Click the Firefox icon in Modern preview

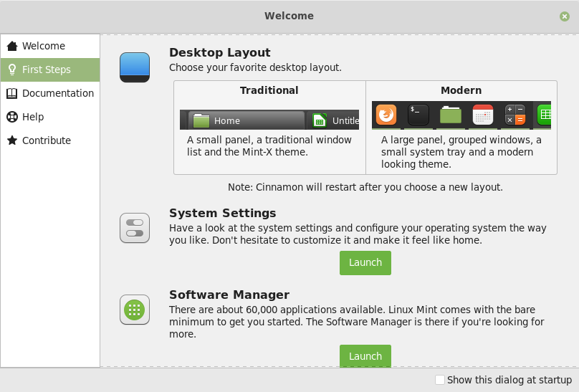tap(386, 115)
